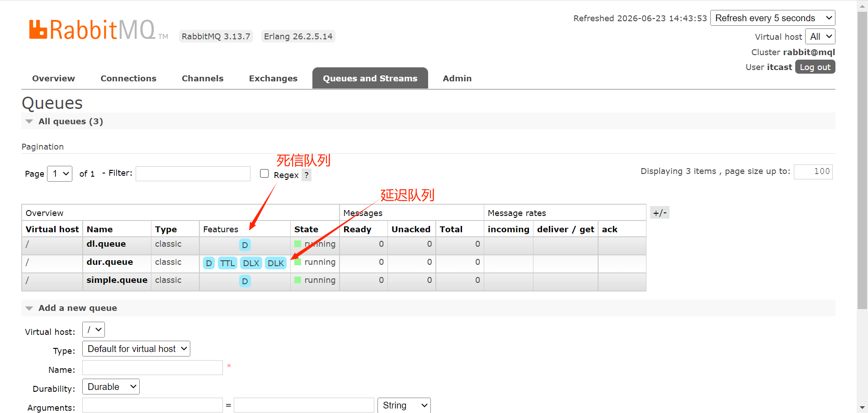Click the Arguments value input field
The height and width of the screenshot is (413, 868).
click(x=304, y=405)
